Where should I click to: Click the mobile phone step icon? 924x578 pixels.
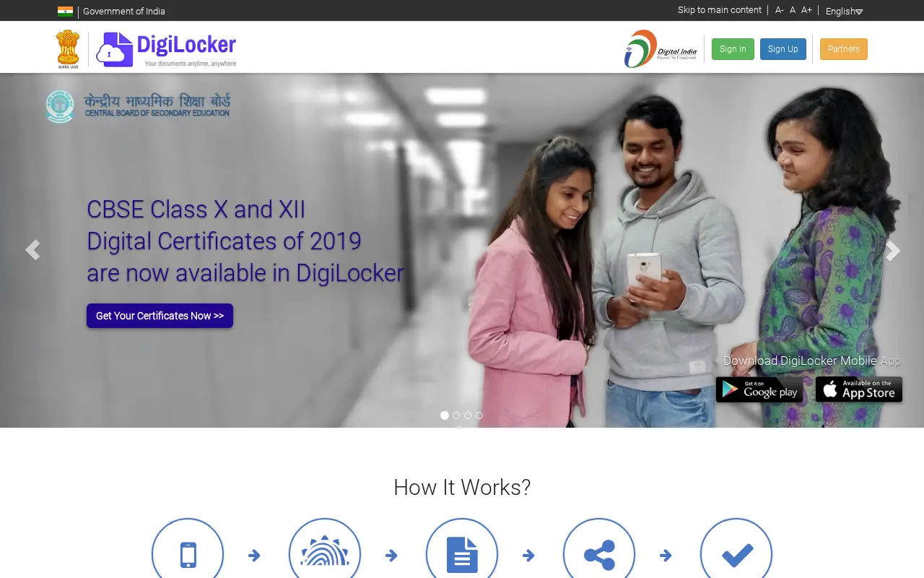188,554
